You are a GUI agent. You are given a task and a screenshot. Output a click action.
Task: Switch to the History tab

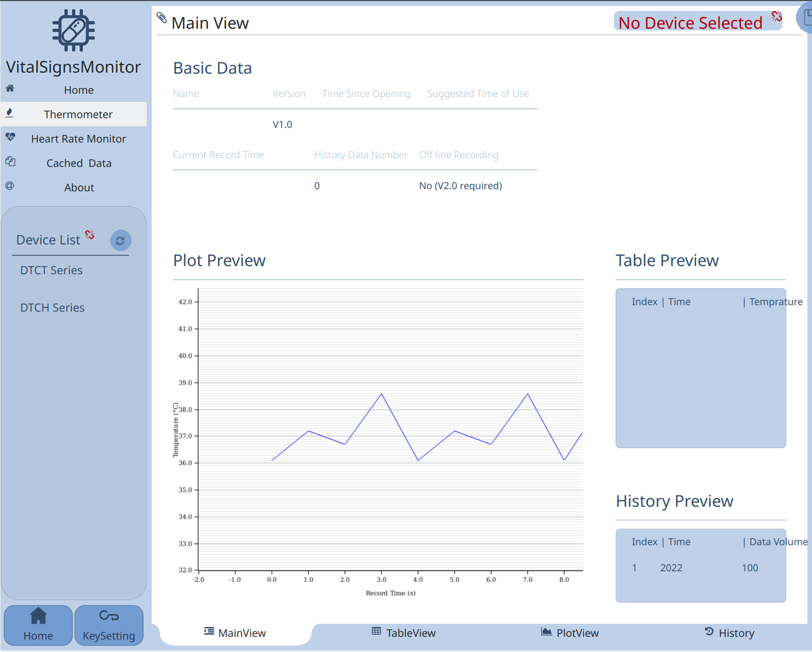[x=730, y=633]
